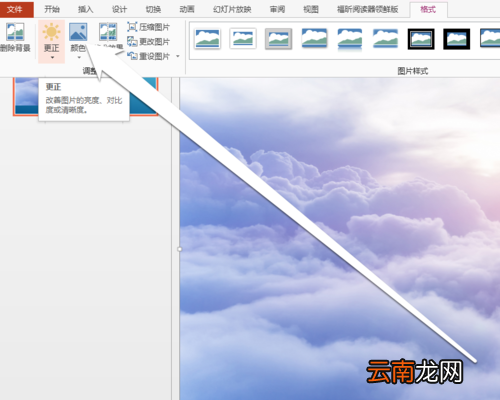Click the 图片样式 group label
500x400 pixels.
point(413,71)
